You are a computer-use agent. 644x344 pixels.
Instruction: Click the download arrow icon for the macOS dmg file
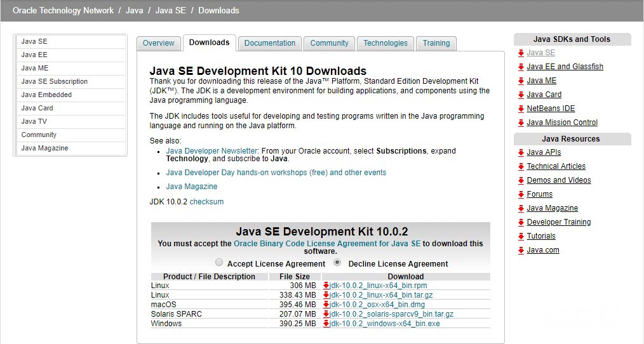pyautogui.click(x=326, y=305)
